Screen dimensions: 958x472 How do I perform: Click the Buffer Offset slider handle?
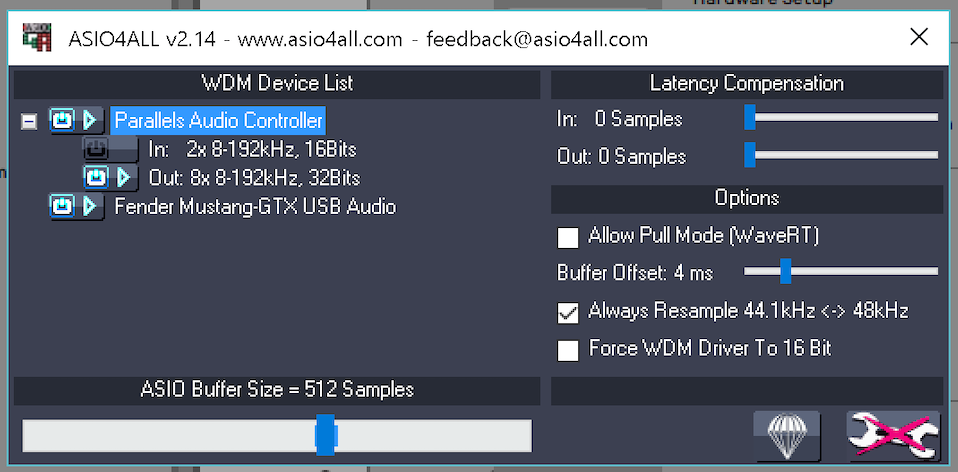[x=786, y=271]
